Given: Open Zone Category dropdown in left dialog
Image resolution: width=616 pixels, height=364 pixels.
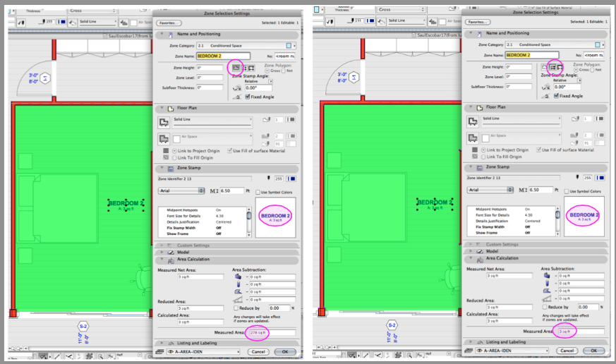Looking at the screenshot, I should click(246, 46).
